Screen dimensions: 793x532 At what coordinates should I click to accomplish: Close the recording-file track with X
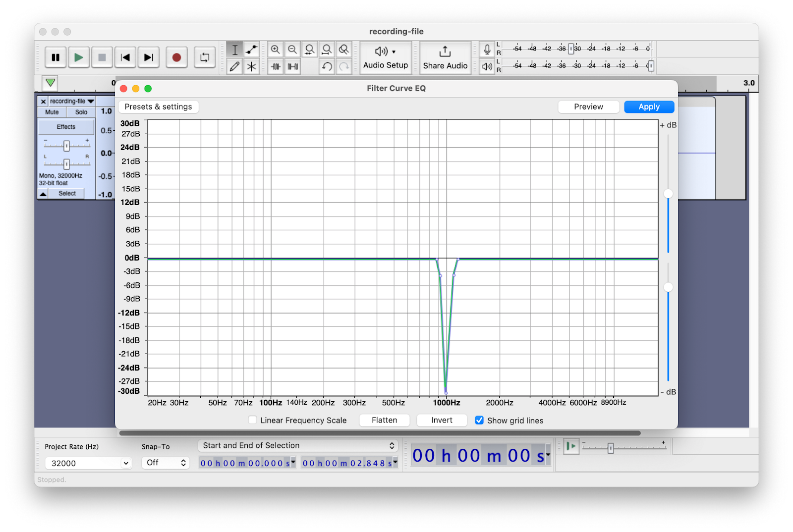coord(43,102)
